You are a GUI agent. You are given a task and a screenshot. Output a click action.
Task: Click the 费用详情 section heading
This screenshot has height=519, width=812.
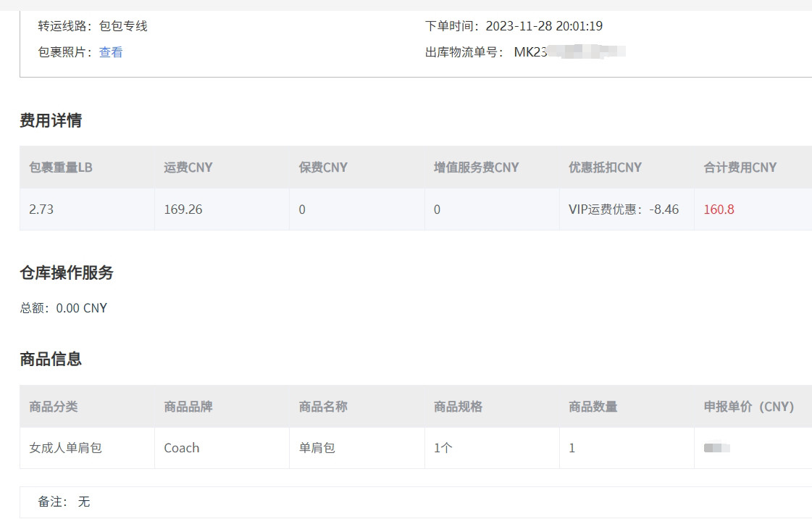50,120
